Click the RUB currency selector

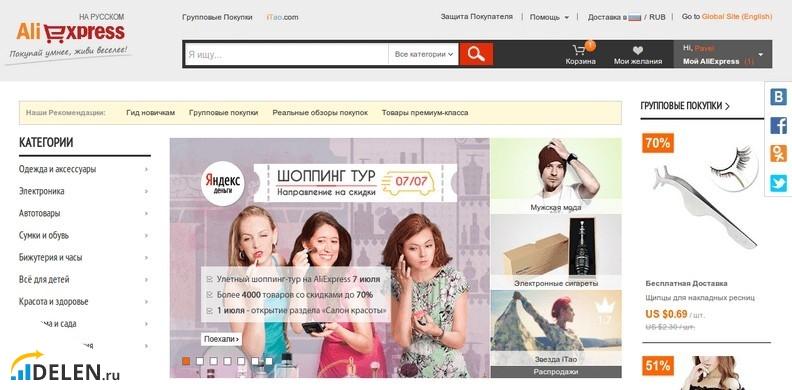(658, 17)
